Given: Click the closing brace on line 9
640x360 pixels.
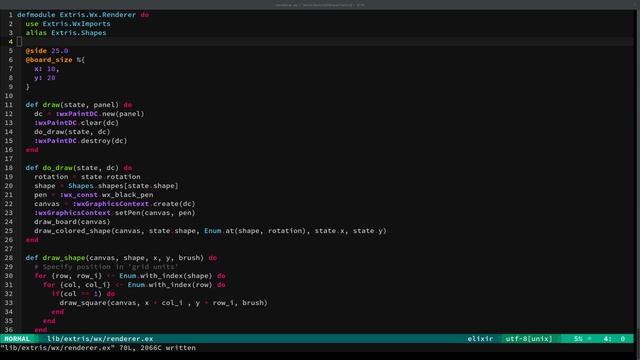Looking at the screenshot, I should [x=28, y=87].
